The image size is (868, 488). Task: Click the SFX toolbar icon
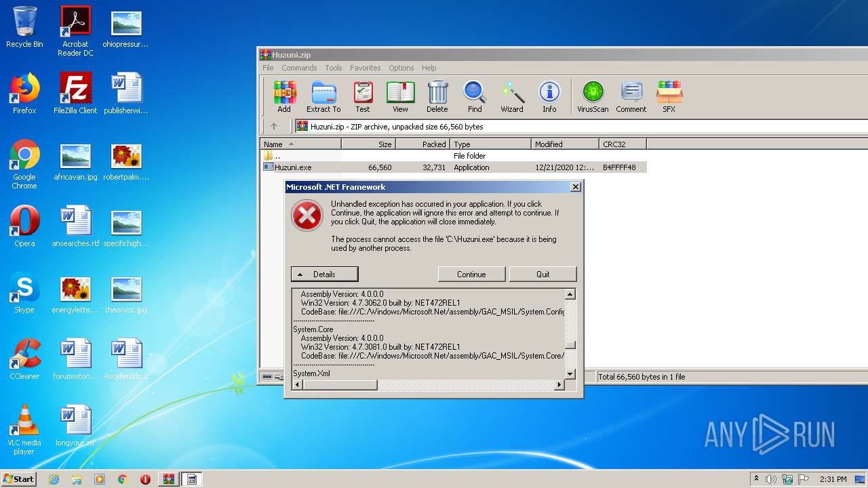click(x=669, y=96)
